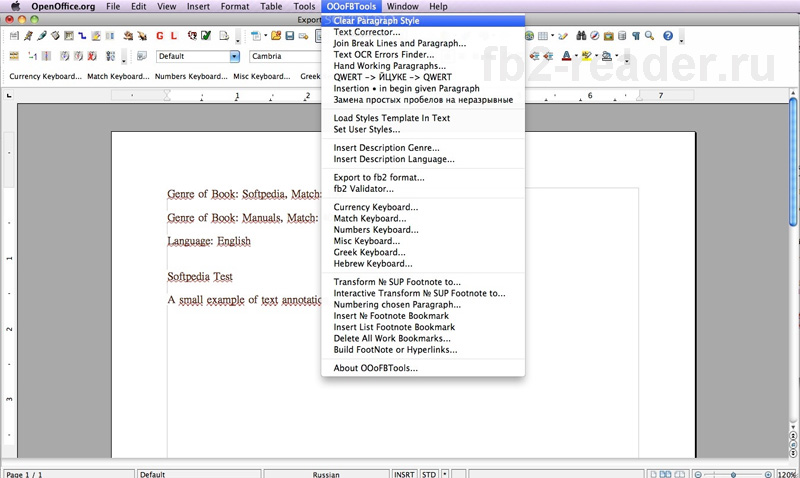
Task: Expand the Highlighting color dropdown arrow
Action: click(x=596, y=56)
